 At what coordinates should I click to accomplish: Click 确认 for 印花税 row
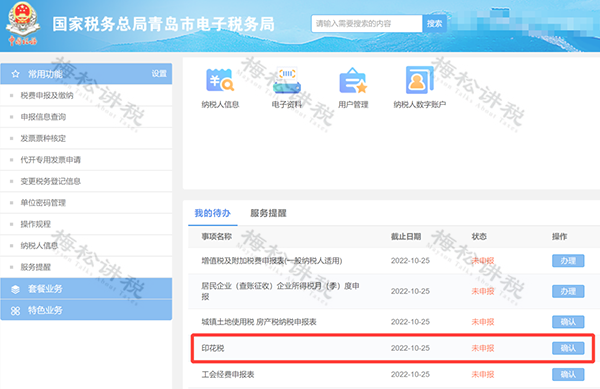point(568,348)
